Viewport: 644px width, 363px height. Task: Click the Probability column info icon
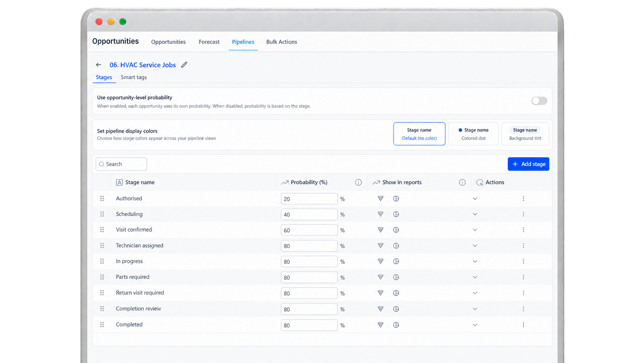358,182
